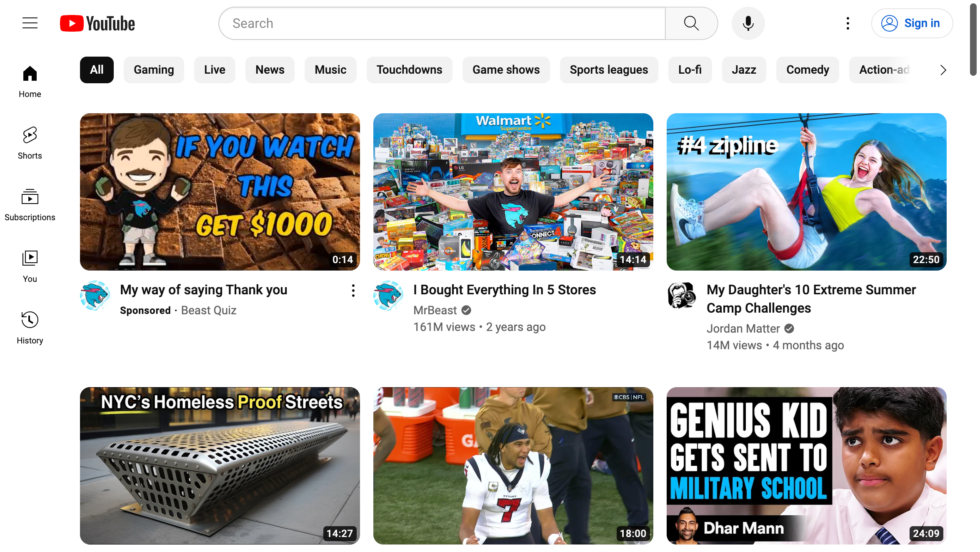Open settings three-dot menu in header
Viewport: 980px width, 552px height.
(x=847, y=23)
